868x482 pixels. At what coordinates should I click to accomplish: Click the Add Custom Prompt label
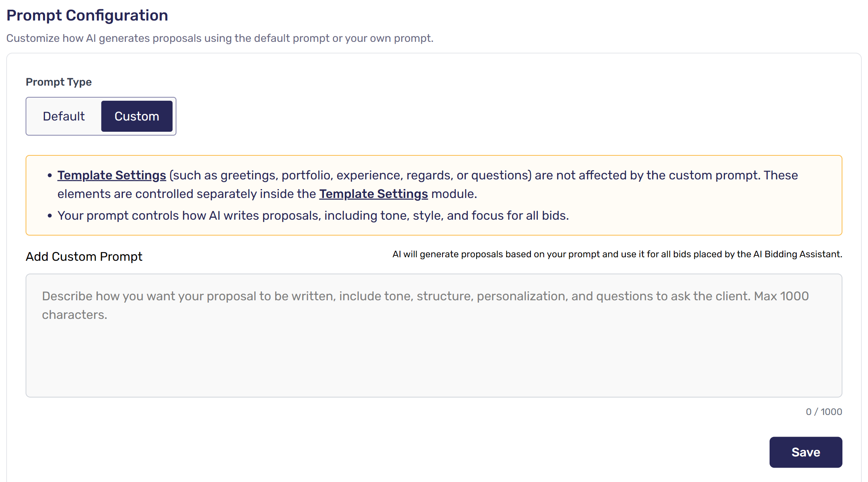coord(84,256)
